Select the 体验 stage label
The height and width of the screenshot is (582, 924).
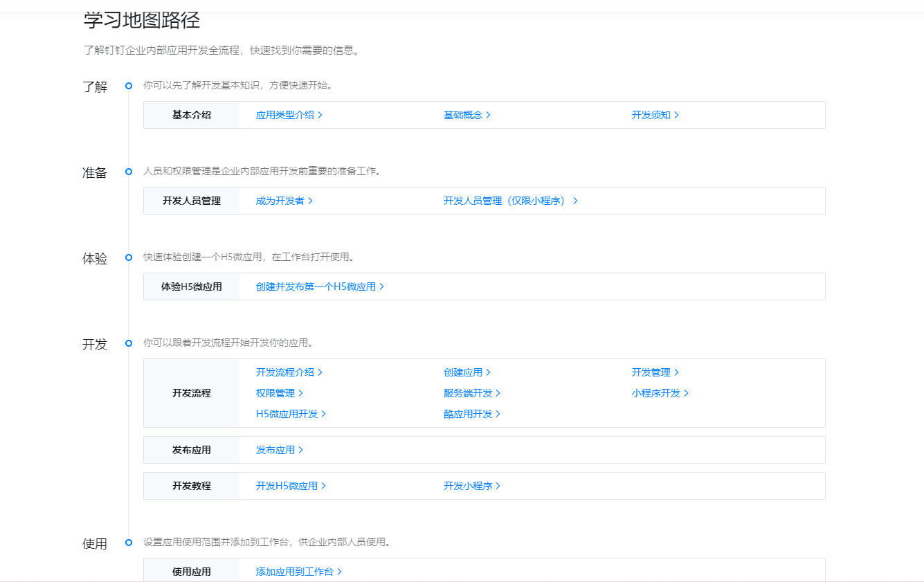(95, 259)
